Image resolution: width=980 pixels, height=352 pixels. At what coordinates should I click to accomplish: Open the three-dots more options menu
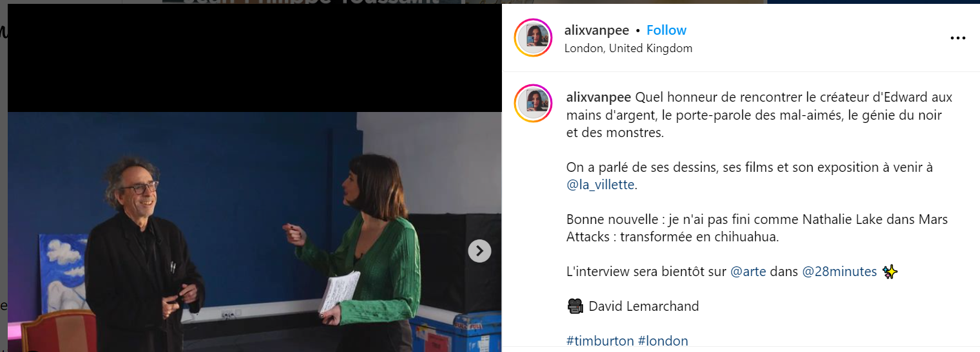click(x=958, y=39)
